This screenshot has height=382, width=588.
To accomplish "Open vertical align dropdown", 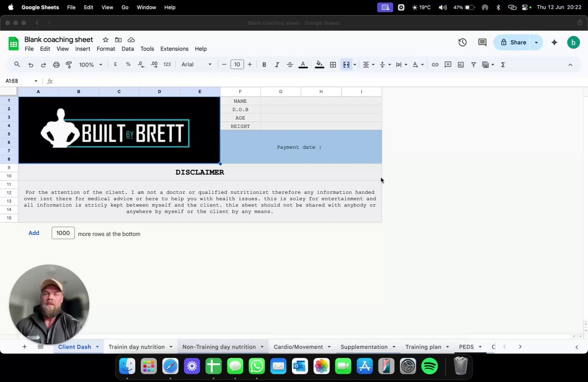I will point(385,65).
